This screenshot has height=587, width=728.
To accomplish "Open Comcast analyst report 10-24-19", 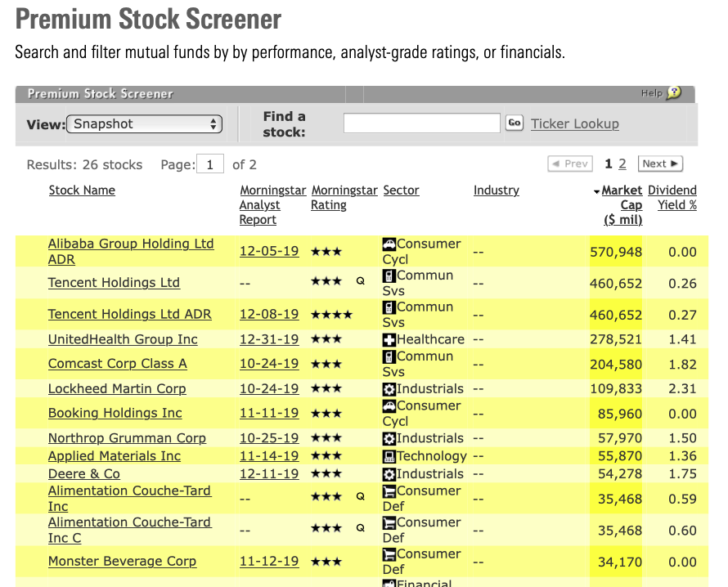I will click(269, 364).
